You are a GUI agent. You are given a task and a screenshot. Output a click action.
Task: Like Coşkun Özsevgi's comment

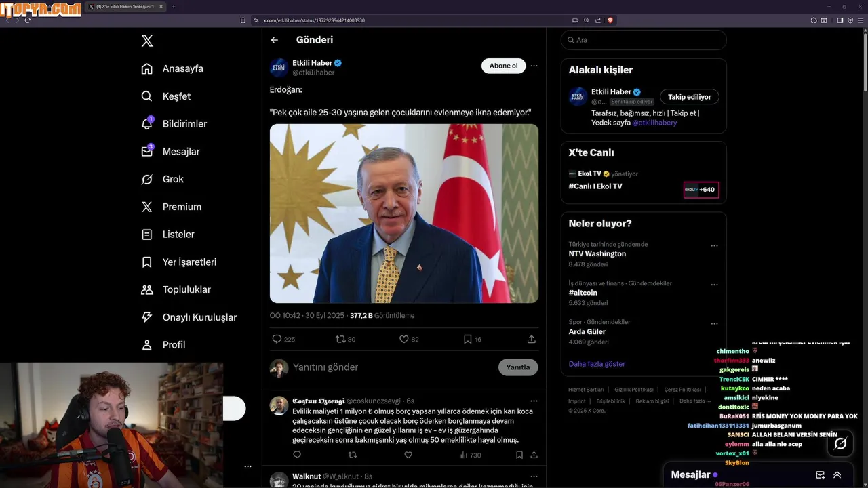click(x=408, y=455)
